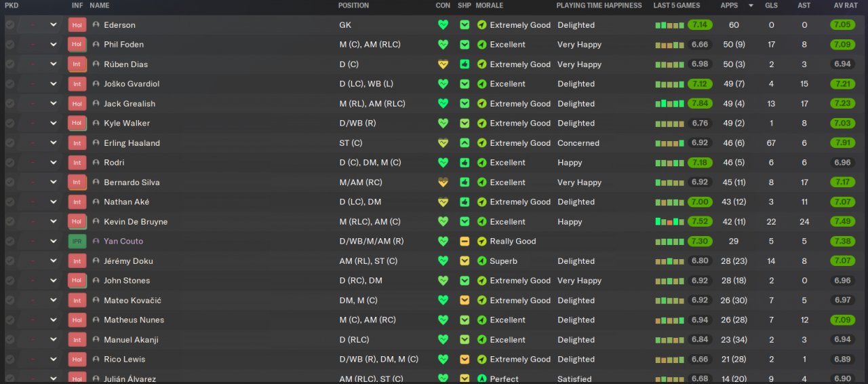Sort the table by Position column header

(x=353, y=5)
